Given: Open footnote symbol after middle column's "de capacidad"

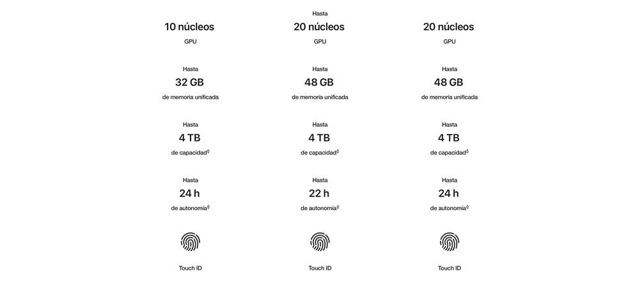Looking at the screenshot, I should [338, 151].
